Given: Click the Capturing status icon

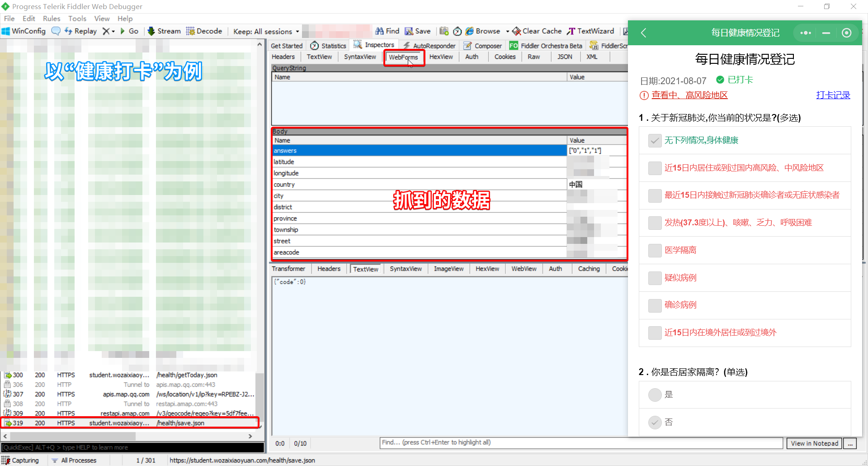Looking at the screenshot, I should (5, 460).
